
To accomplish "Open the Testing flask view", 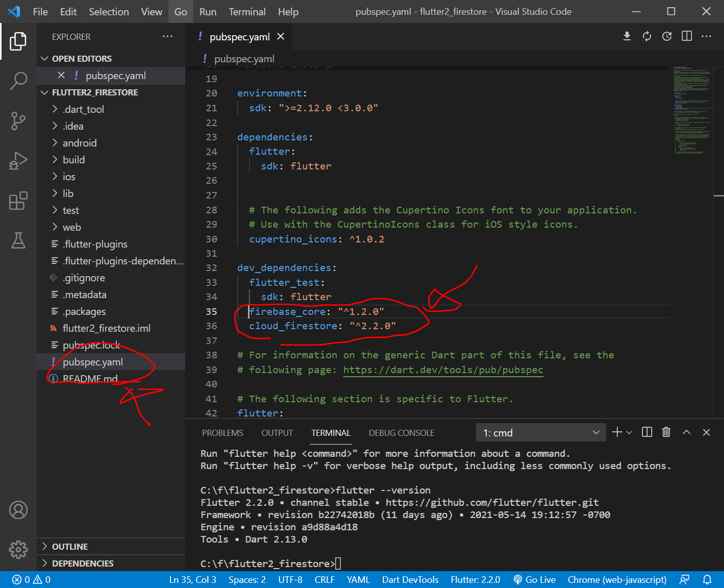I will [x=18, y=240].
